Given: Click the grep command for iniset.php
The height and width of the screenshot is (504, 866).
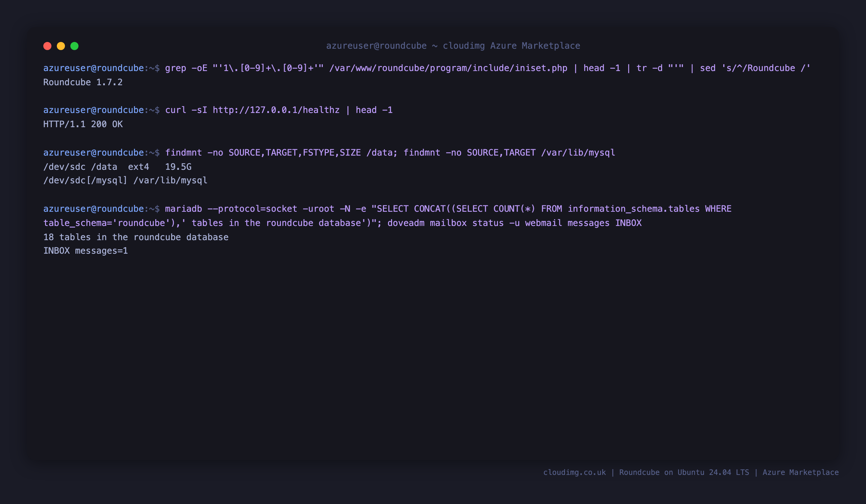Looking at the screenshot, I should tap(488, 68).
